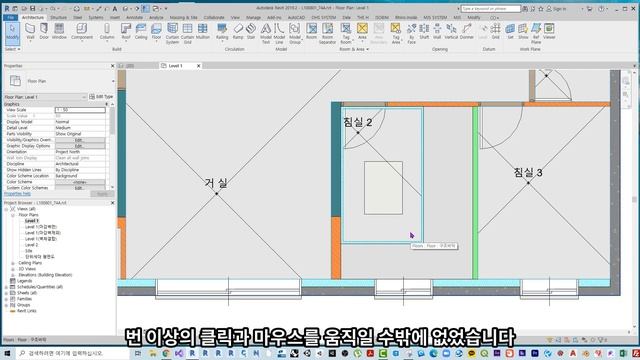Switch to the Structure ribbon tab
The image size is (640, 360).
coord(58,18)
